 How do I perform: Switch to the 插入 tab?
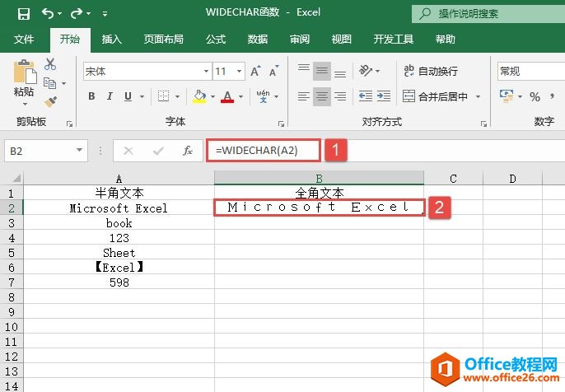[x=111, y=39]
